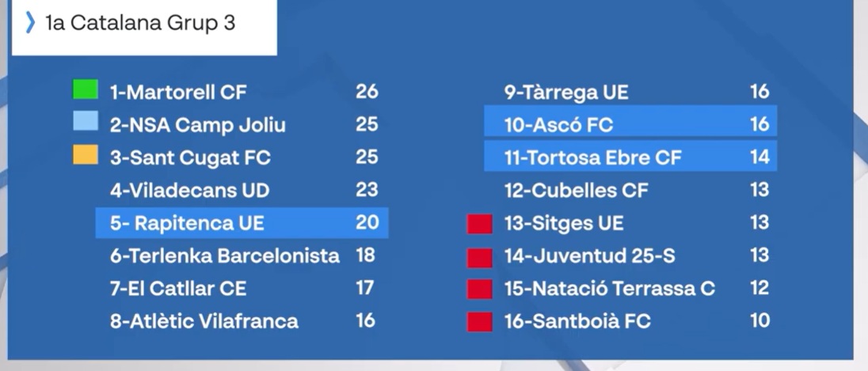Select the highlighted Tortosa Ebre CF row
The width and height of the screenshot is (868, 371).
[630, 157]
